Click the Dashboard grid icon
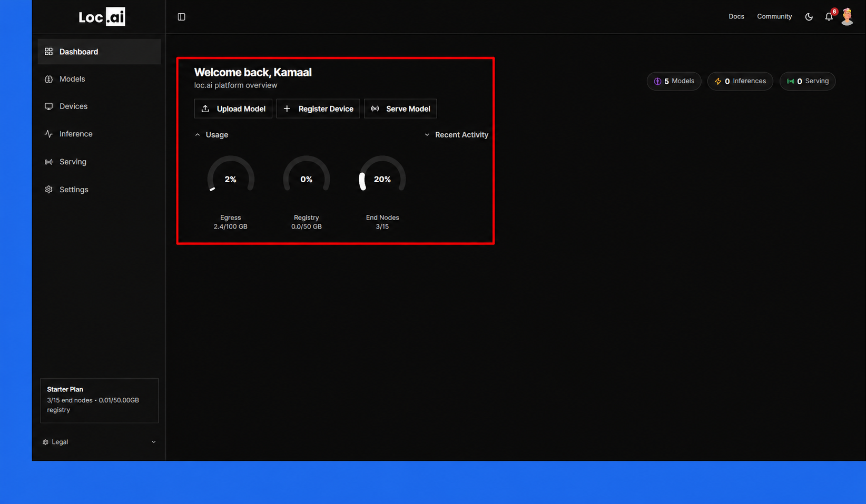866x504 pixels. click(48, 52)
